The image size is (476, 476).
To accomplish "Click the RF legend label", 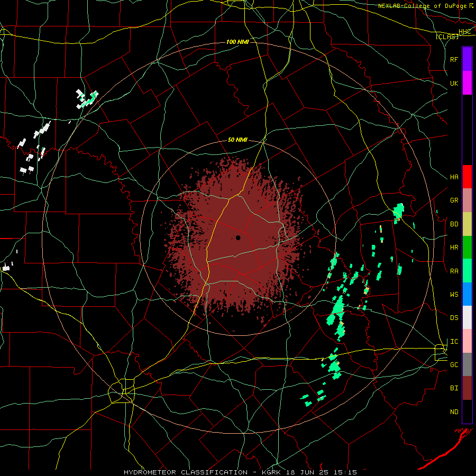I will click(454, 59).
